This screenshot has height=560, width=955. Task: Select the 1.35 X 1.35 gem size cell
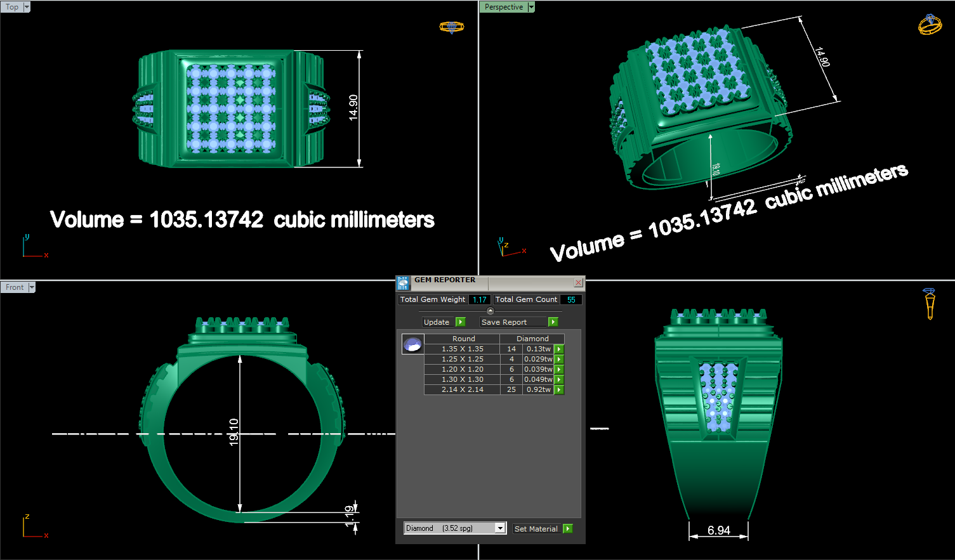point(463,349)
